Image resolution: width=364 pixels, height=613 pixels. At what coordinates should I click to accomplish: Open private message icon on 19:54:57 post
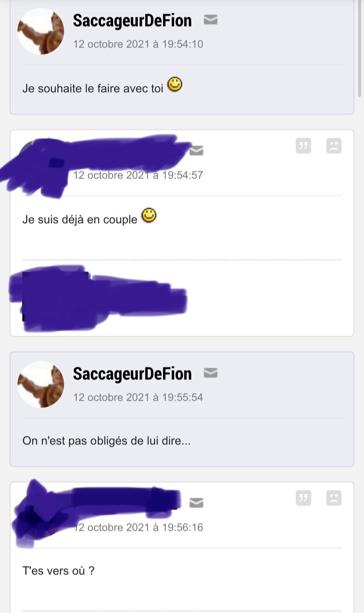coord(196,150)
